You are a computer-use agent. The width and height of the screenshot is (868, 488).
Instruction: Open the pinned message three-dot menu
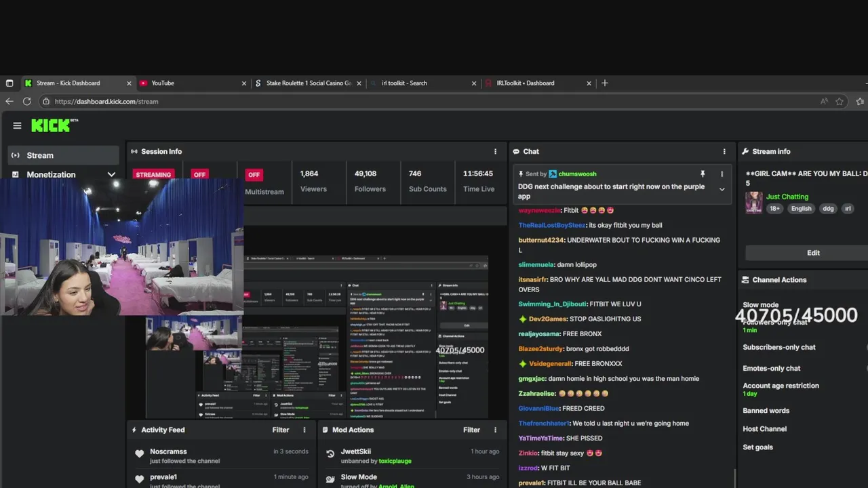pyautogui.click(x=722, y=174)
